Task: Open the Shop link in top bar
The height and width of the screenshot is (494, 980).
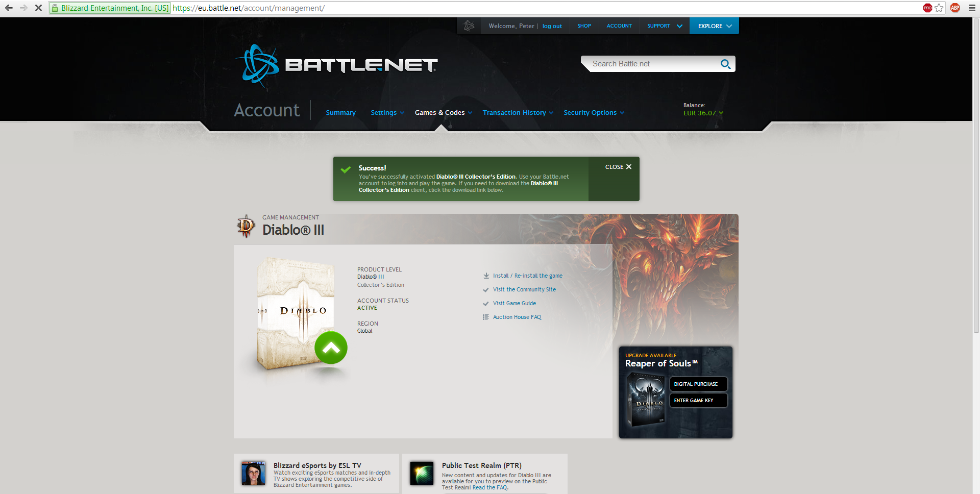Action: (584, 26)
